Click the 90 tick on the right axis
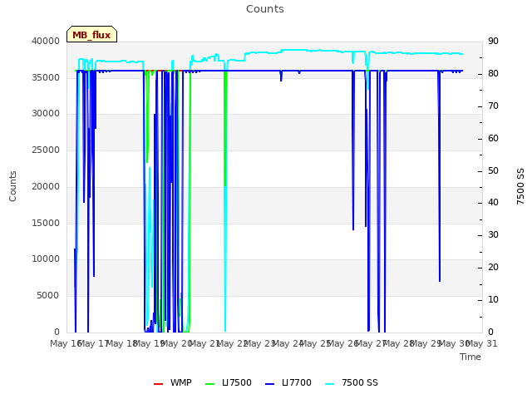532x399 pixels. (493, 41)
